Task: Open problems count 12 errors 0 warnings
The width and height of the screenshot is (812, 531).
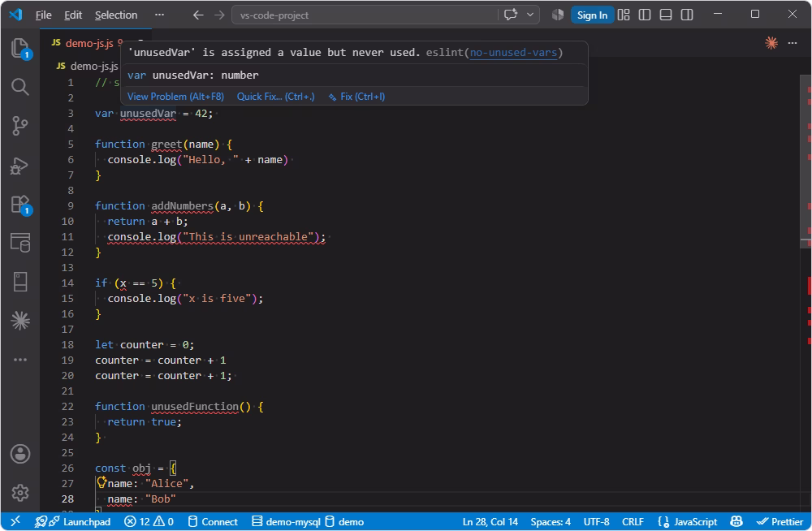Action: (x=149, y=522)
